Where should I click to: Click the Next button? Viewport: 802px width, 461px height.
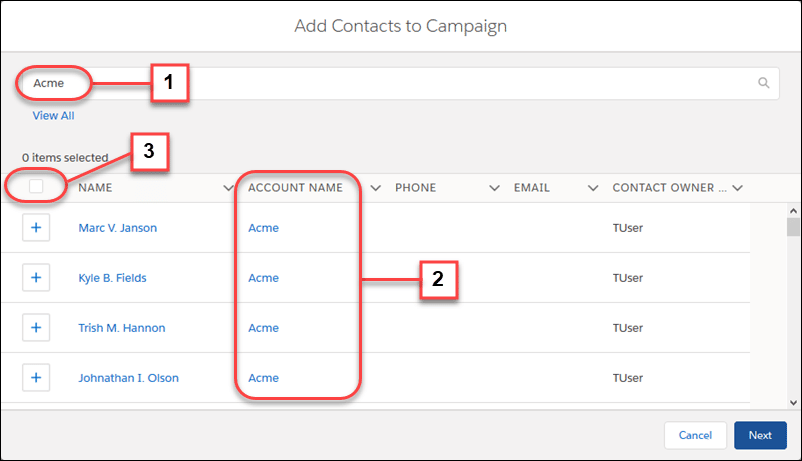pos(760,435)
